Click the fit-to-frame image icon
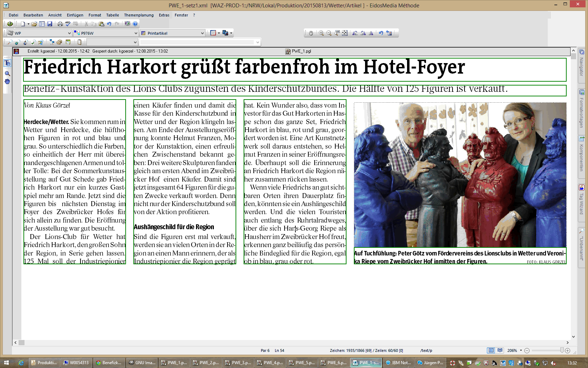The image size is (588, 368). point(345,33)
